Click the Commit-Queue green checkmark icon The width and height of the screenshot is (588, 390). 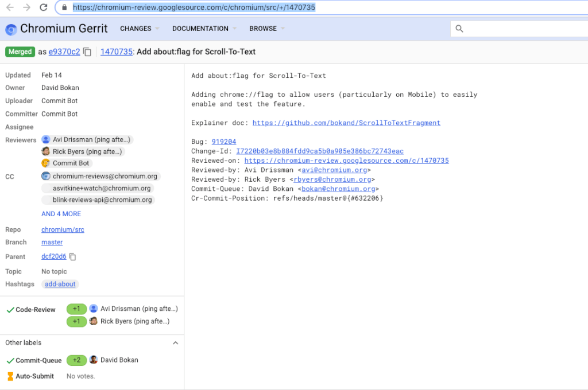(10, 360)
